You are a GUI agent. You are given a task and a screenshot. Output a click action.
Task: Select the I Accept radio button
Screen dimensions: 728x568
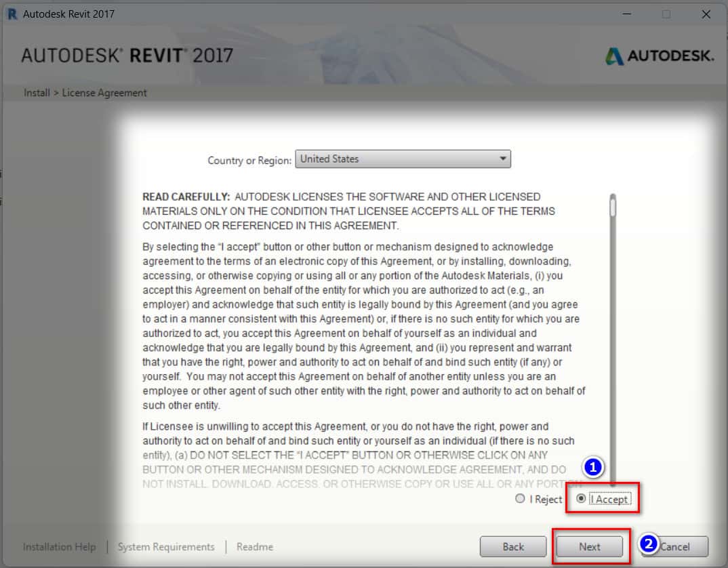581,498
